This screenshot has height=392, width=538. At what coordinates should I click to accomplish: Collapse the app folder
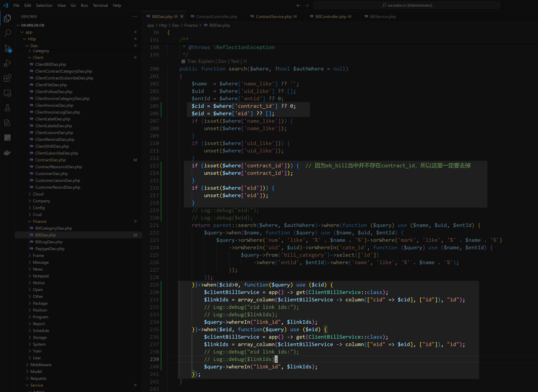[29, 32]
